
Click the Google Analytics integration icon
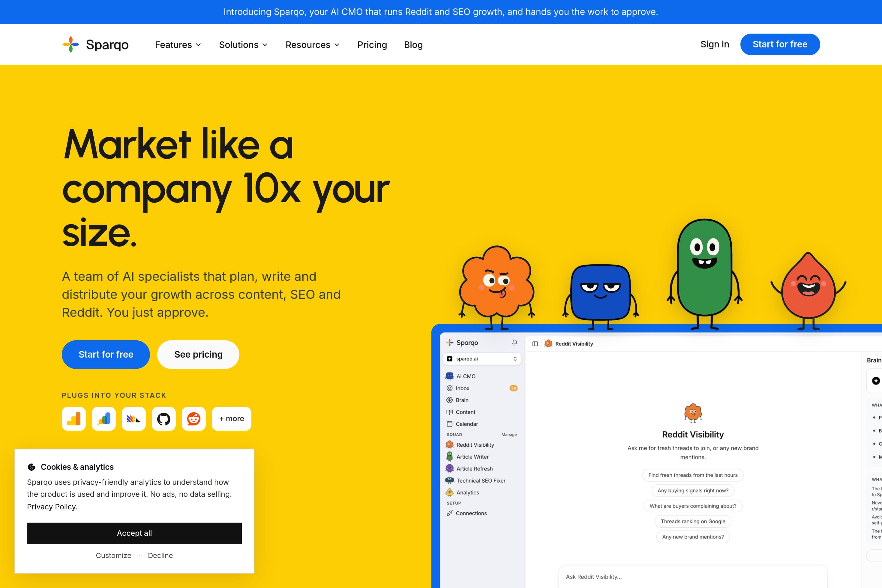pyautogui.click(x=74, y=418)
